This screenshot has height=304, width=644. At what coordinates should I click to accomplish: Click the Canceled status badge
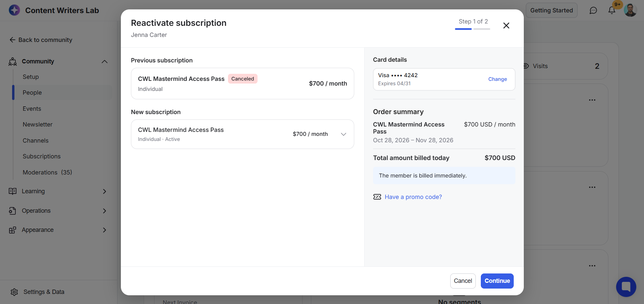click(242, 79)
